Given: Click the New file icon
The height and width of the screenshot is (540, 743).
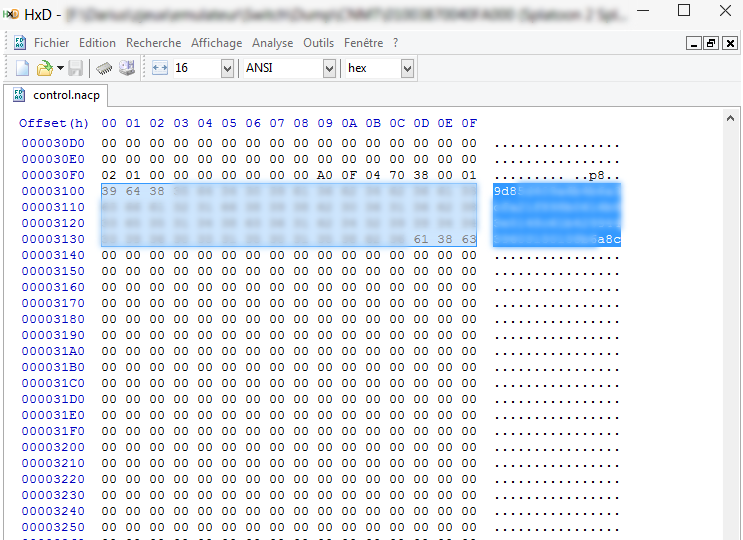Looking at the screenshot, I should pyautogui.click(x=22, y=68).
